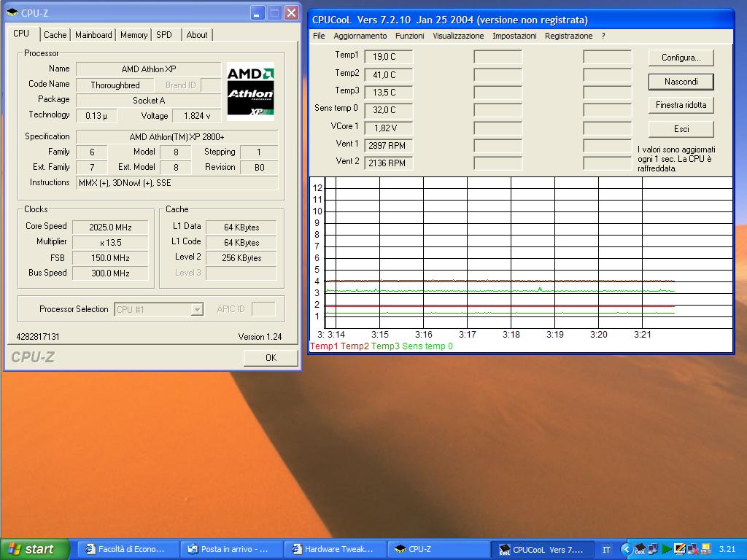Open the Mainboard tab in CPU-Z
This screenshot has width=747, height=560.
[93, 35]
